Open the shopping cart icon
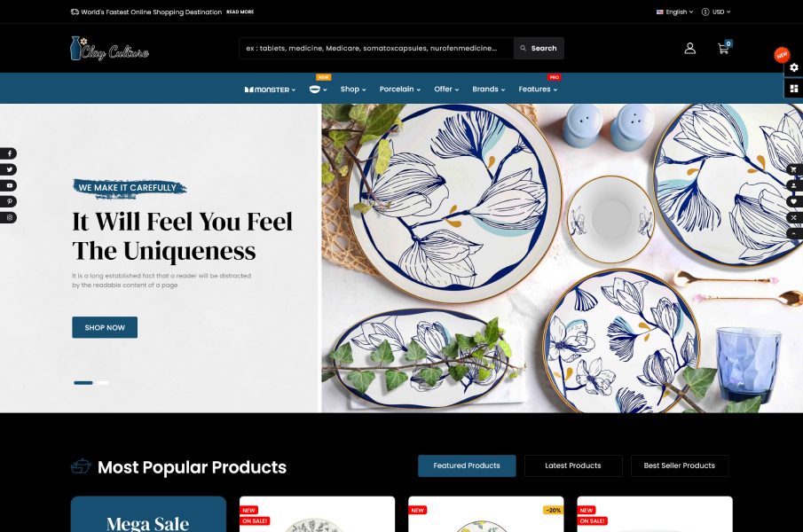803x532 pixels. pos(724,48)
